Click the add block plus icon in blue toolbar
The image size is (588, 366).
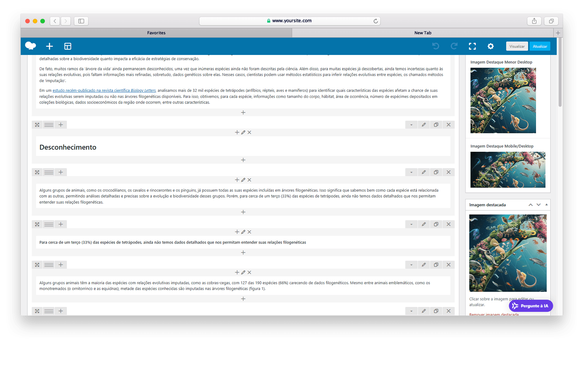click(x=49, y=46)
